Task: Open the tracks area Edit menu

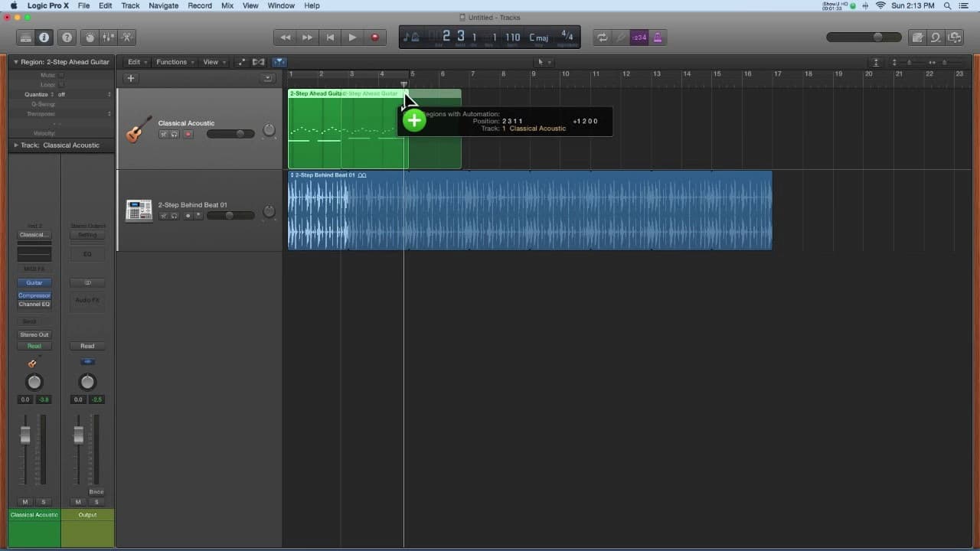Action: coord(137,62)
